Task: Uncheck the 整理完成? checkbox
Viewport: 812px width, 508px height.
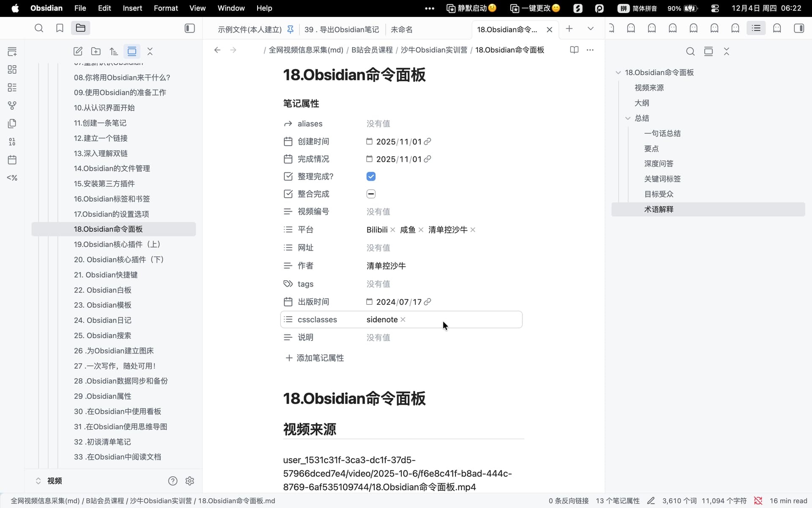Action: pos(371,177)
